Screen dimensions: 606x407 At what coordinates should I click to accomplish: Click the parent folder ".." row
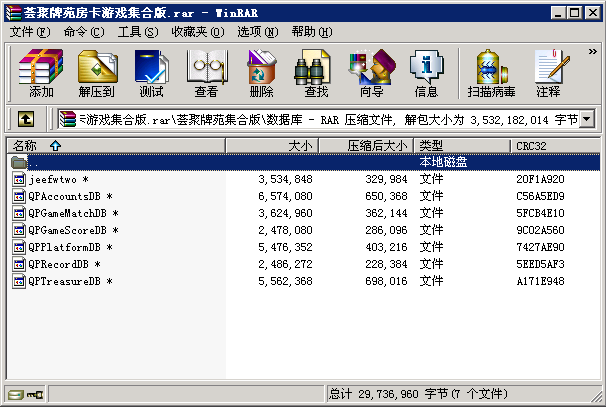(34, 162)
